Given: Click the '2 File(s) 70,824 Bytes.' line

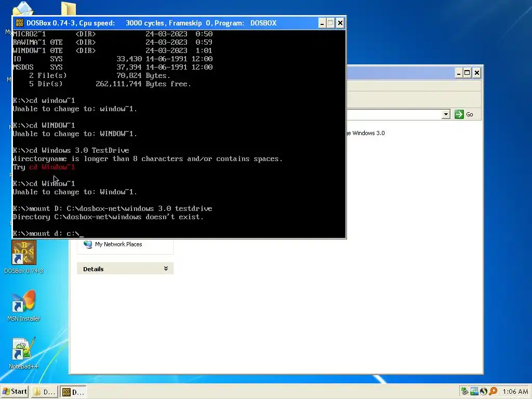Looking at the screenshot, I should coord(100,76).
